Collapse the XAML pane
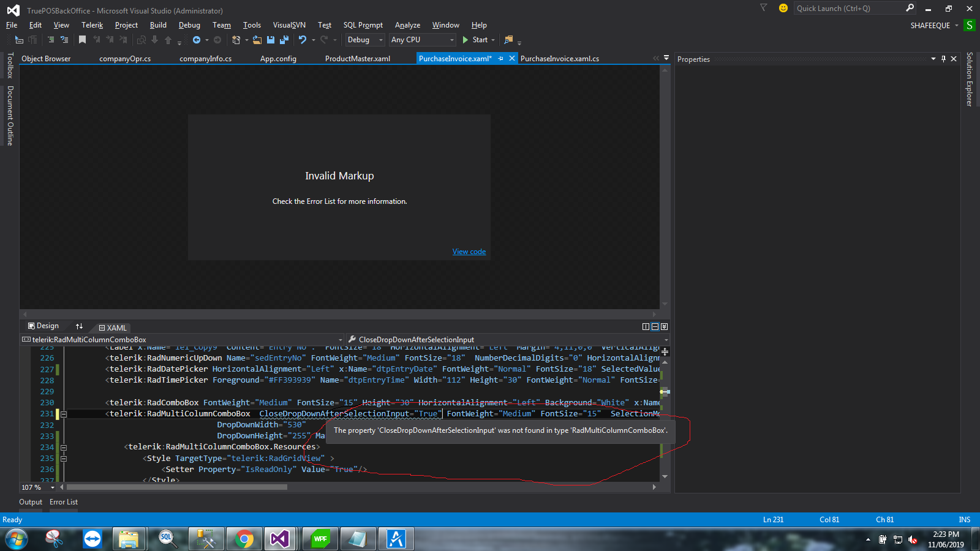This screenshot has height=551, width=980. [664, 327]
